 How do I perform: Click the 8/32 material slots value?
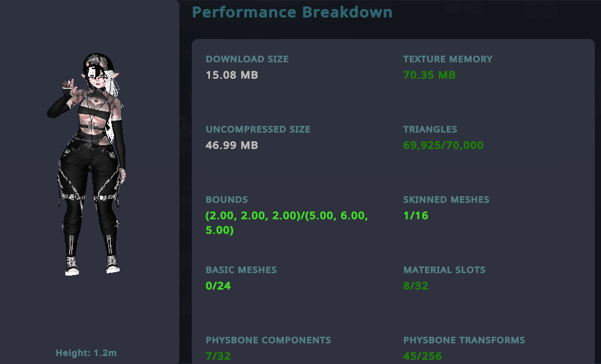pyautogui.click(x=415, y=286)
